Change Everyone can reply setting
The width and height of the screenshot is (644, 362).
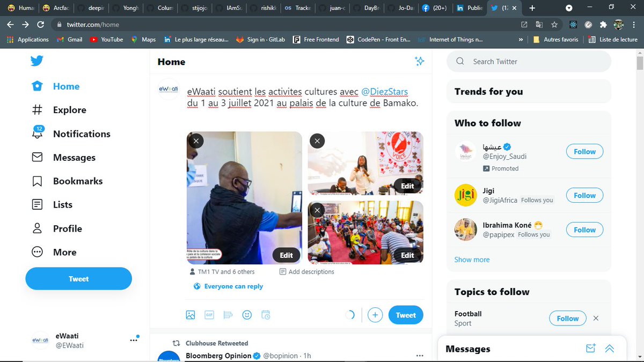(x=228, y=286)
